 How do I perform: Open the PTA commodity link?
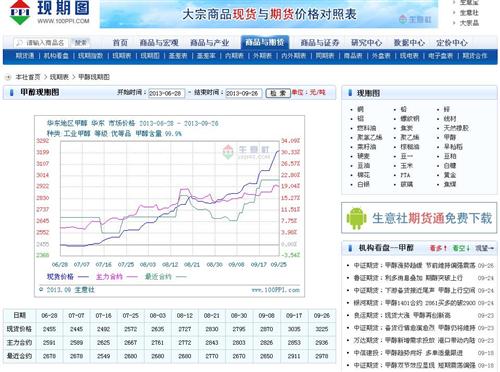tap(405, 175)
